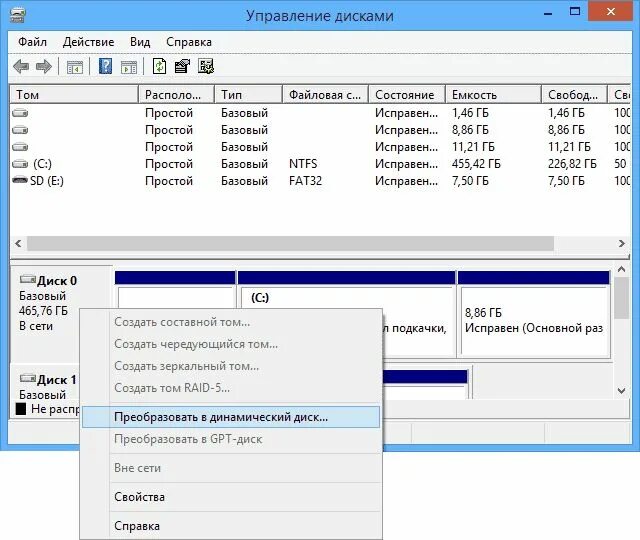Sort by the Состояние column header
The height and width of the screenshot is (540, 640).
pos(407,95)
